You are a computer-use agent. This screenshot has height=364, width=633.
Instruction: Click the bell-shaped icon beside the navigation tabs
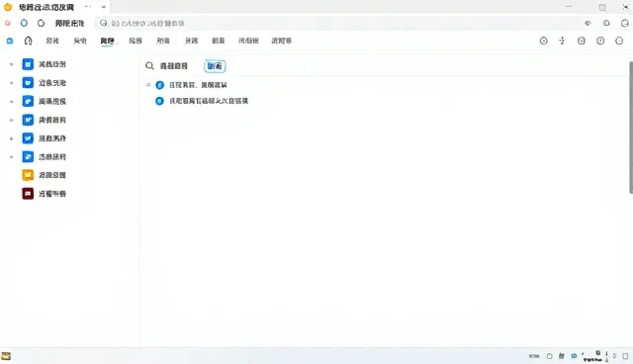(29, 41)
